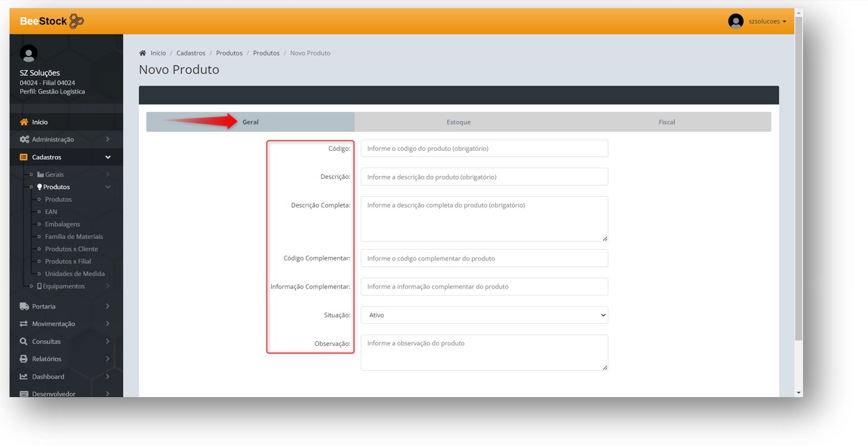The width and height of the screenshot is (868, 446).
Task: Open Unidades de Medida in sidebar
Action: (x=74, y=274)
